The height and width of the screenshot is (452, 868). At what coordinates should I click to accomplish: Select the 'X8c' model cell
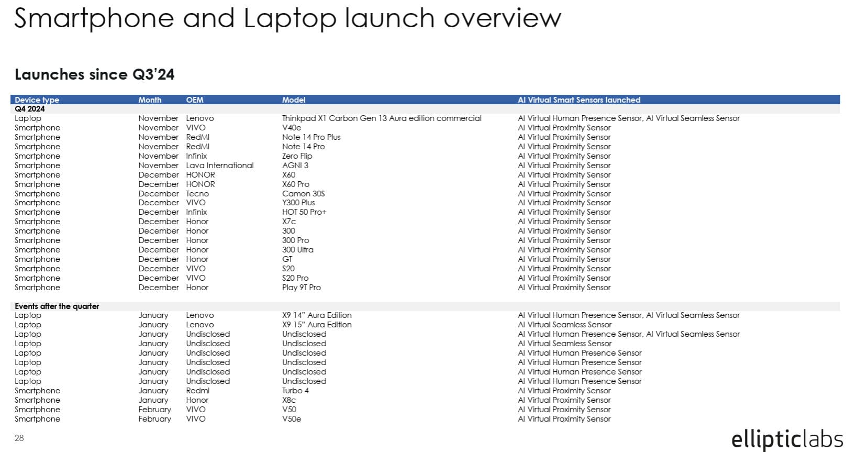pyautogui.click(x=289, y=400)
